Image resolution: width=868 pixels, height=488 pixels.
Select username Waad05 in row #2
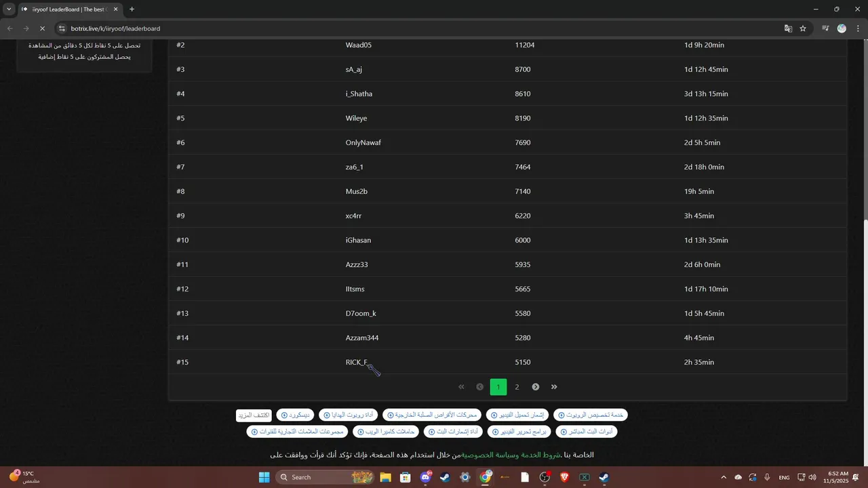coord(359,45)
